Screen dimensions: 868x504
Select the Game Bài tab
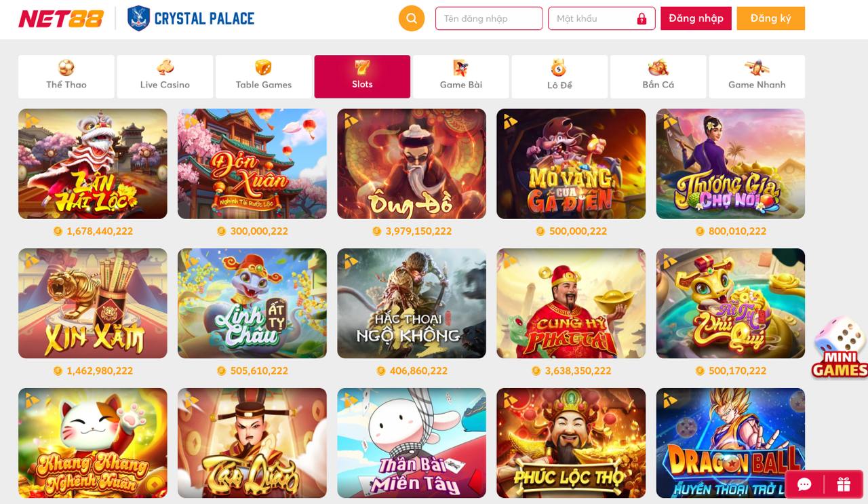(461, 77)
